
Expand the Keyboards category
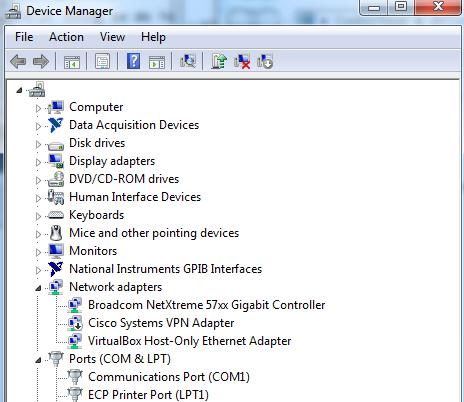click(x=38, y=216)
